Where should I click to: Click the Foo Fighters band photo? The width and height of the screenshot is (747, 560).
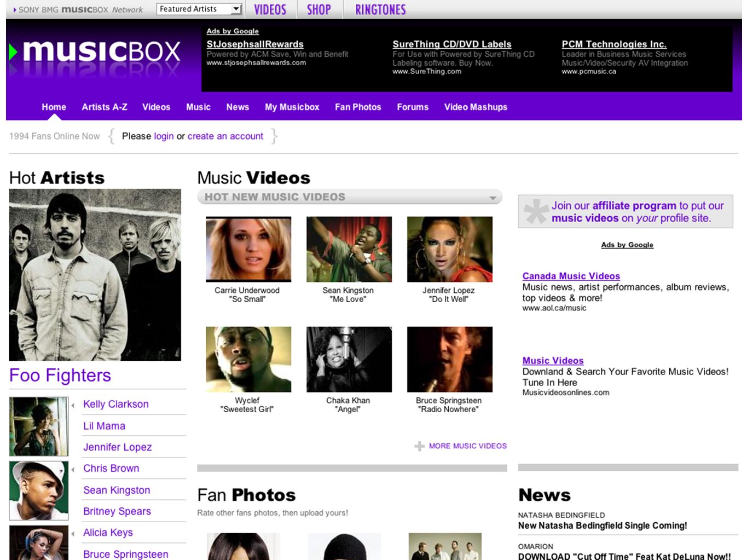[x=95, y=275]
